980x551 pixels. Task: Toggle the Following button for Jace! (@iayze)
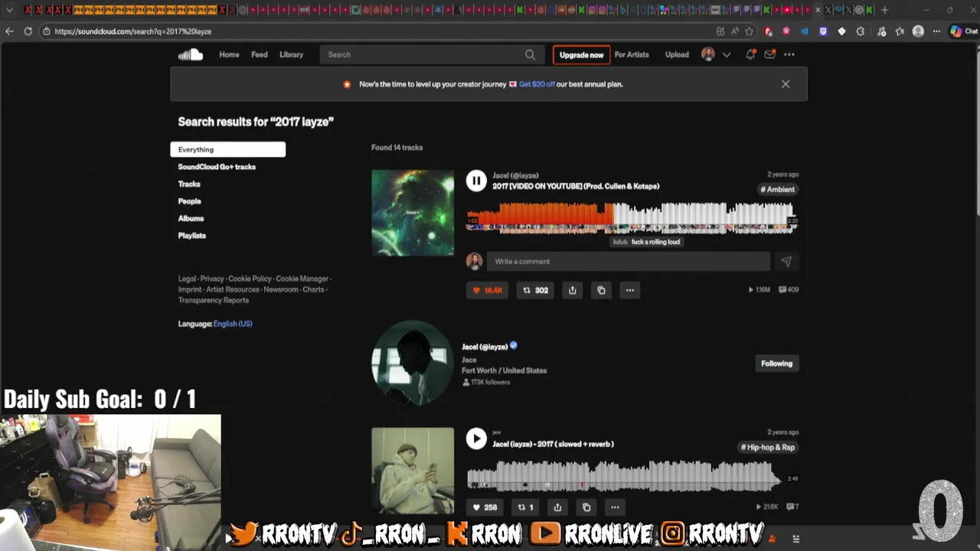point(776,364)
